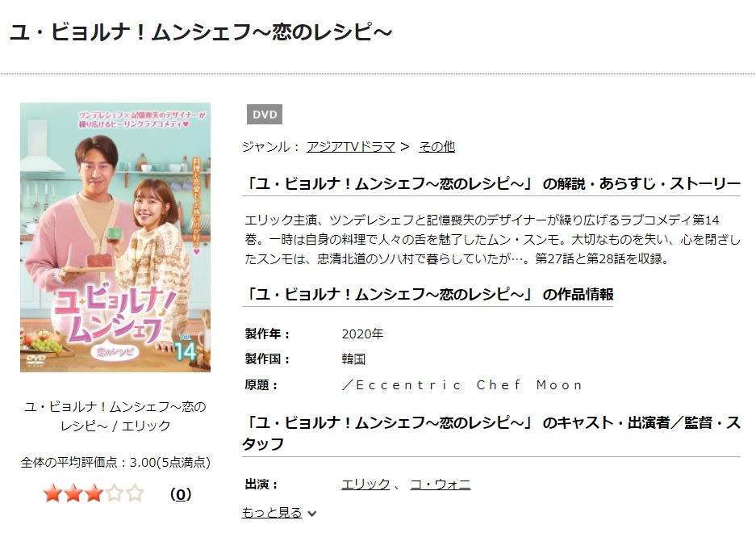Open actor エリック's page link
This screenshot has height=533, width=756.
pyautogui.click(x=365, y=484)
